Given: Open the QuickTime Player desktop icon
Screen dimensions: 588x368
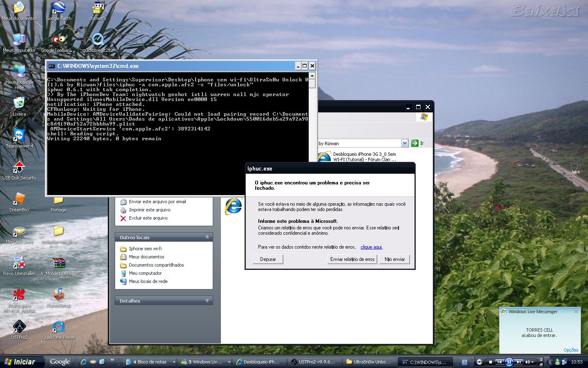Looking at the screenshot, I should click(x=58, y=328).
